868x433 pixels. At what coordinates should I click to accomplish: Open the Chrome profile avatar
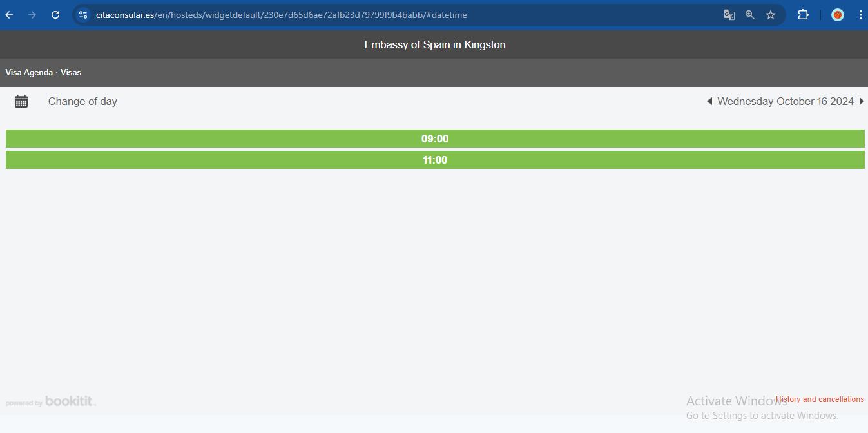pyautogui.click(x=837, y=15)
